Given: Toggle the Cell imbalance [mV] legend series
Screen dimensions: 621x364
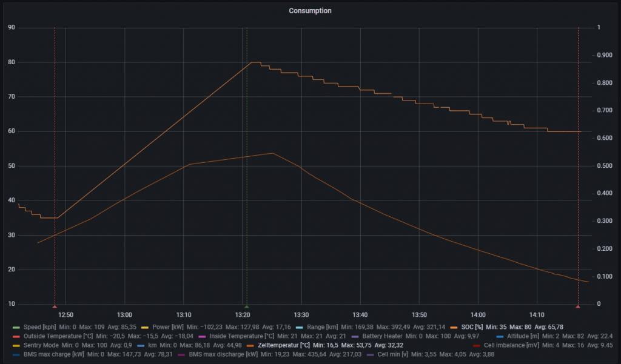Looking at the screenshot, I should [x=511, y=345].
